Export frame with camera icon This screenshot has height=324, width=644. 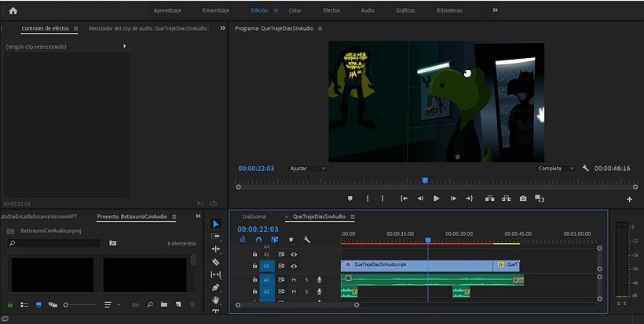[x=523, y=198]
